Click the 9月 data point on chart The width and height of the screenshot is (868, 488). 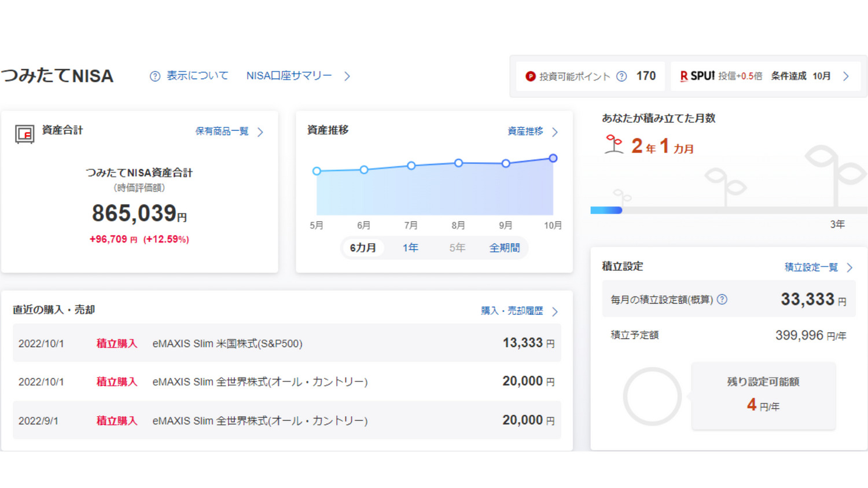(x=506, y=163)
